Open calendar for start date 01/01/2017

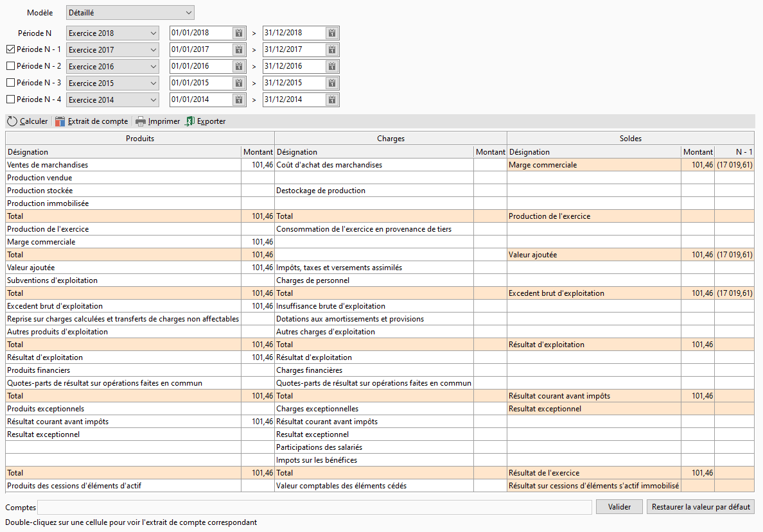point(239,49)
